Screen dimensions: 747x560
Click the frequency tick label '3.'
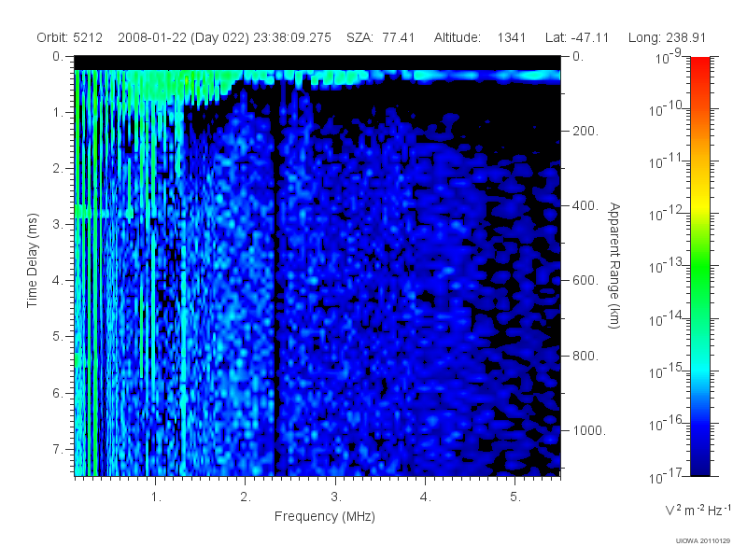point(336,497)
